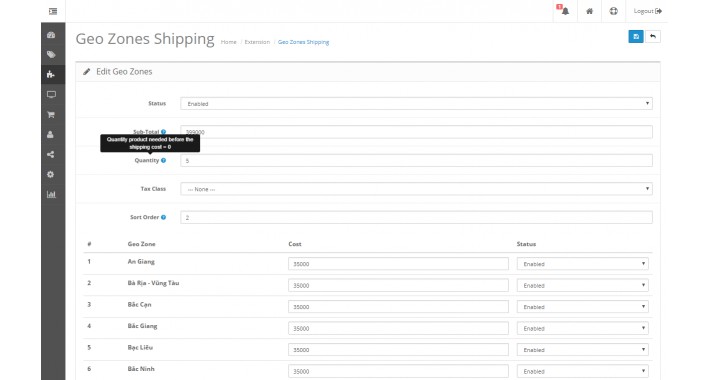Open the Bắc Giang status dropdown
The height and width of the screenshot is (380, 710).
click(582, 328)
